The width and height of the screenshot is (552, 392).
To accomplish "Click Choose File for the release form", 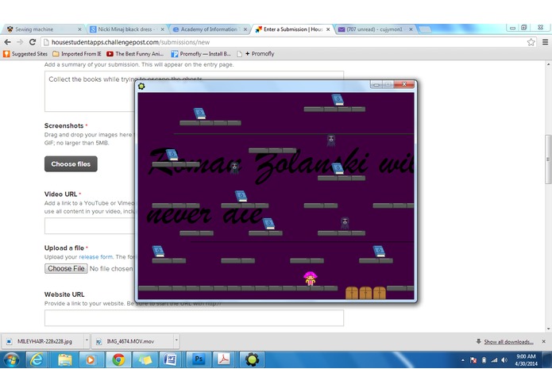I will [x=66, y=268].
